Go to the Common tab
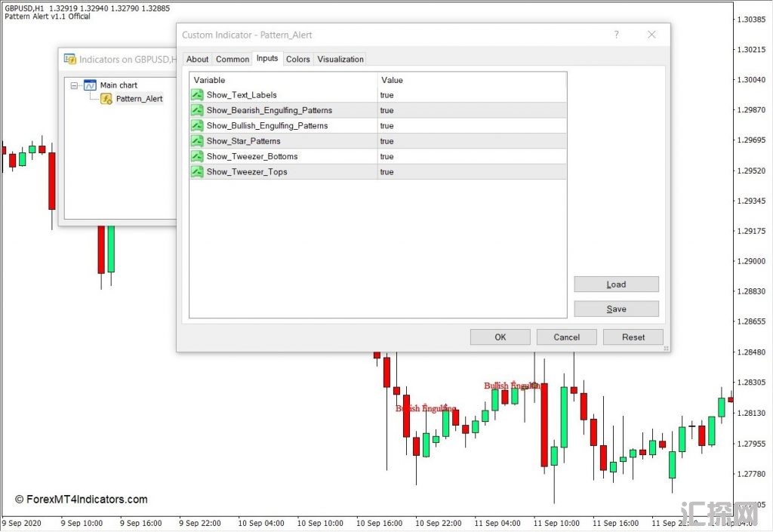The height and width of the screenshot is (532, 773). click(x=233, y=59)
